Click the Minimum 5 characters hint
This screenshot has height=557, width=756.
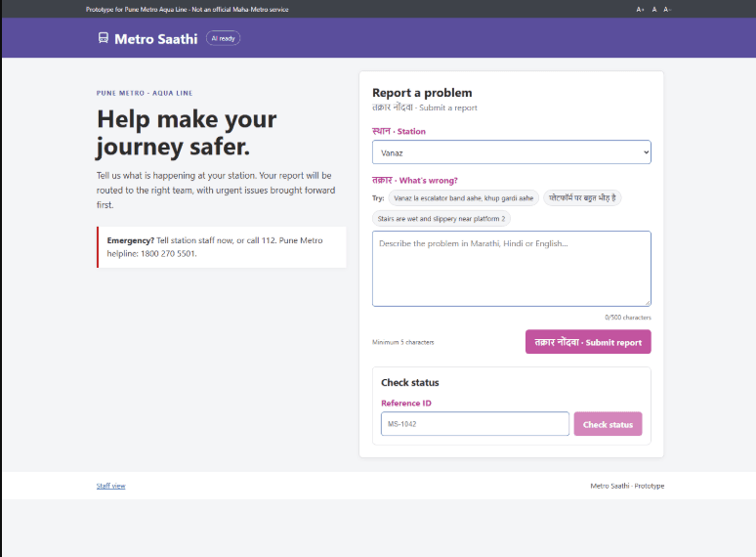click(x=403, y=342)
